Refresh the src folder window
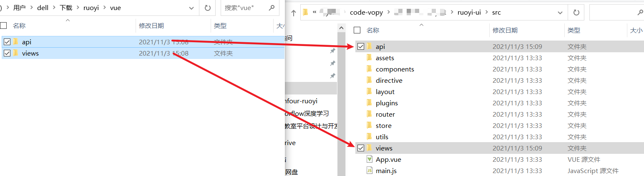This screenshot has height=176, width=644. click(x=576, y=13)
